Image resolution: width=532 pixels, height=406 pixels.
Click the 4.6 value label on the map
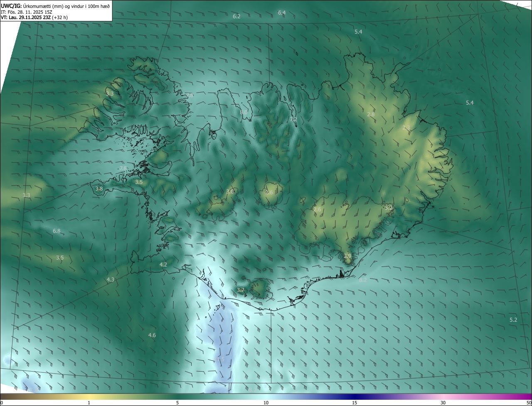(x=152, y=335)
